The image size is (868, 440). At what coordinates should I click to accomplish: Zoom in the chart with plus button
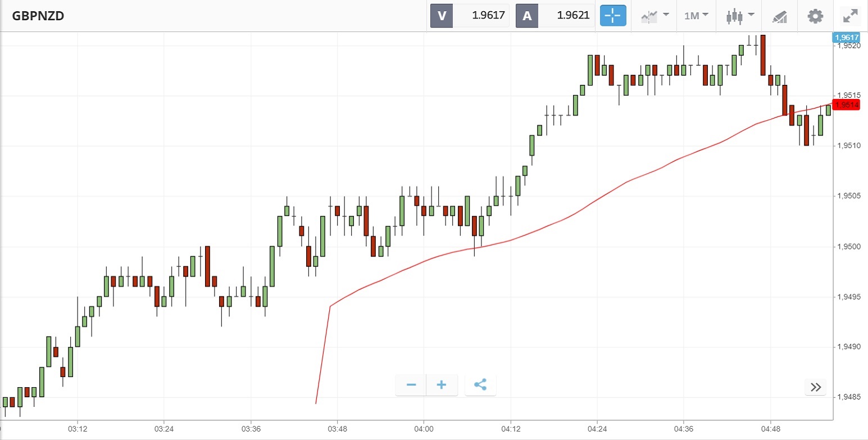[x=442, y=385]
